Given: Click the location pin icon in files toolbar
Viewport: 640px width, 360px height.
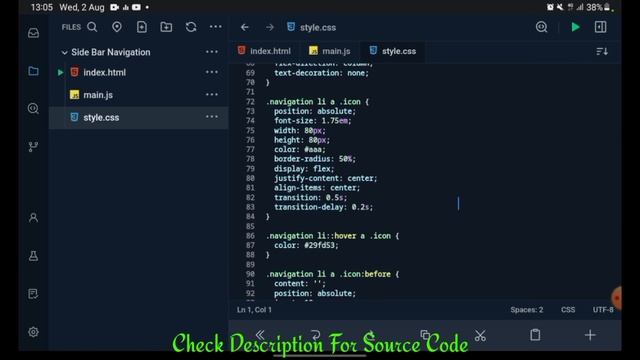Looking at the screenshot, I should pos(117,27).
